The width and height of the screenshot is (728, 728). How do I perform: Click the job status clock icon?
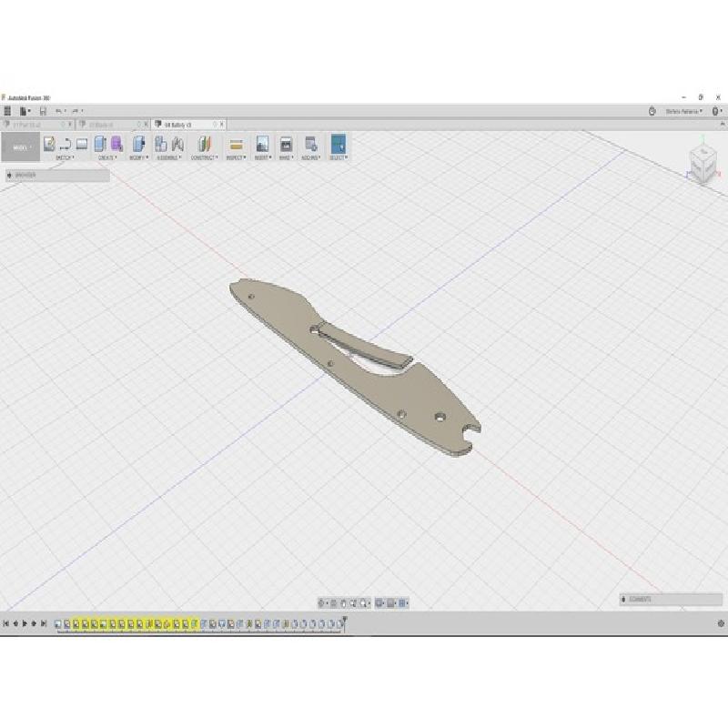[652, 111]
